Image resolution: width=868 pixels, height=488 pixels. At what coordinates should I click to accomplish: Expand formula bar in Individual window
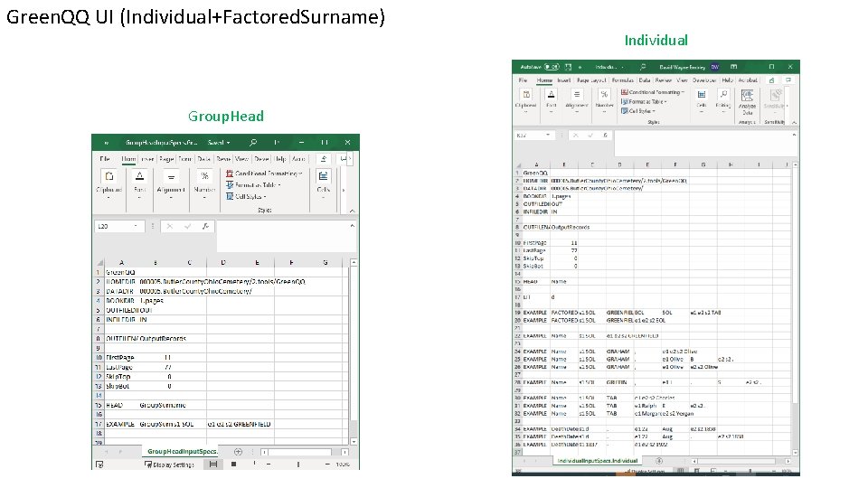point(794,135)
